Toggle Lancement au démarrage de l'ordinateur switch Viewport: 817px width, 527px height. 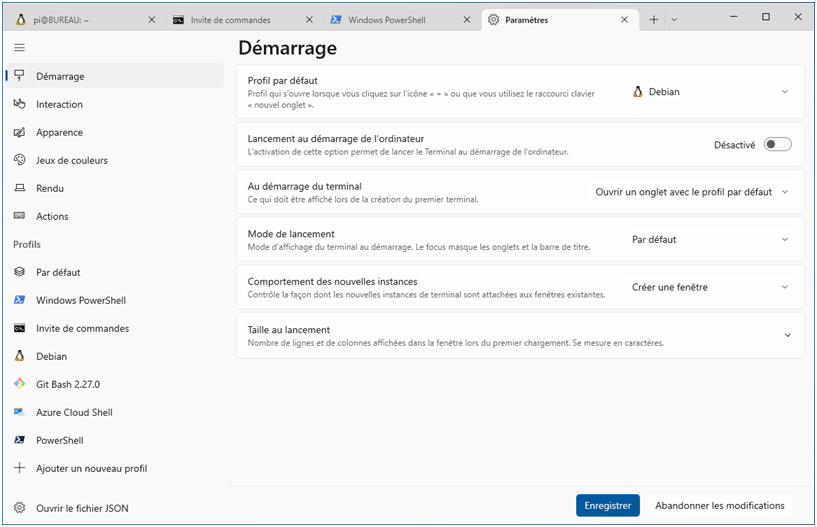(777, 144)
